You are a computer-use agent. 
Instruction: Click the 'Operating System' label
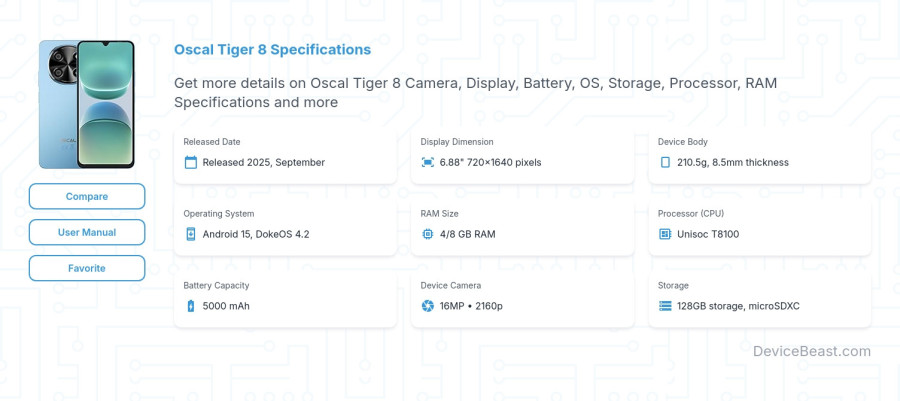click(x=219, y=213)
